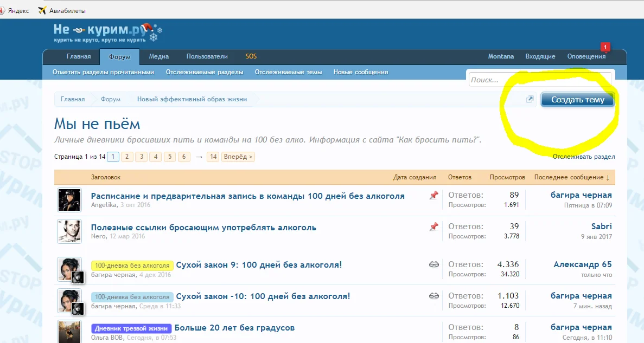
Task: Open Nero's avatar thumbnail
Action: pos(69,231)
